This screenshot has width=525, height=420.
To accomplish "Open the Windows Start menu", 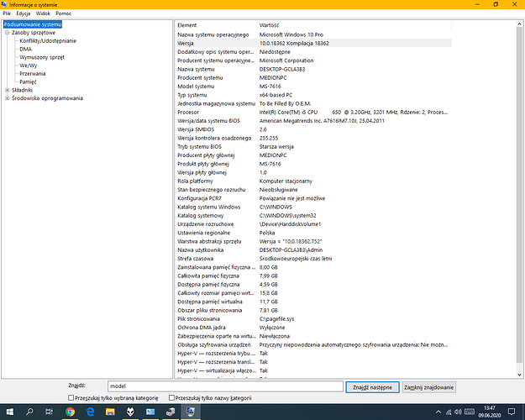I will pyautogui.click(x=10, y=412).
